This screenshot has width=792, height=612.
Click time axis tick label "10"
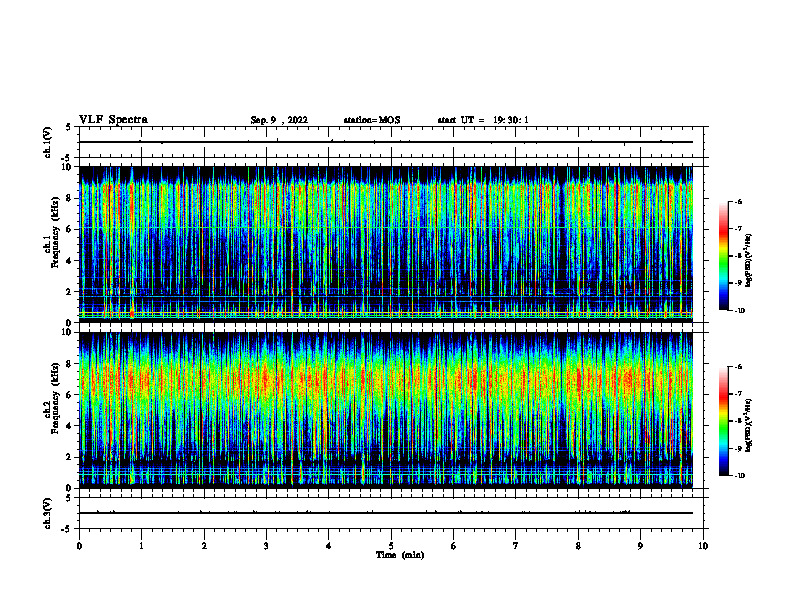pyautogui.click(x=703, y=546)
